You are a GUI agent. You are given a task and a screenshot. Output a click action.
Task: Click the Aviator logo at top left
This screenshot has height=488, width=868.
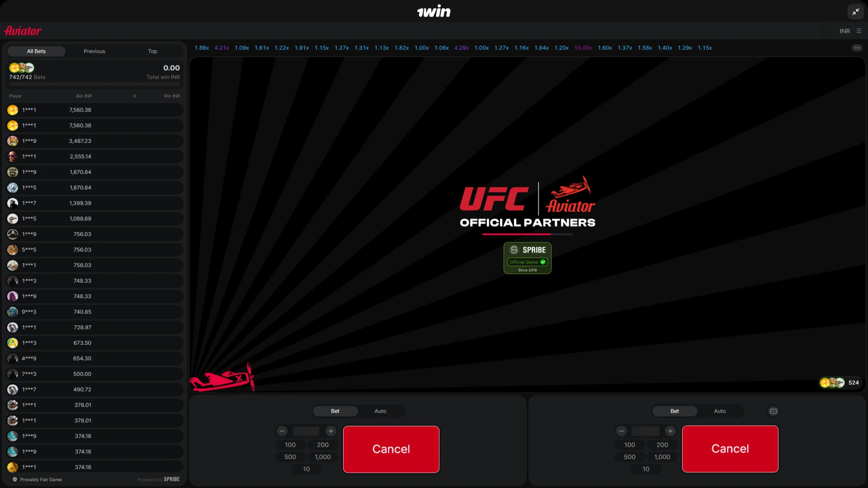coord(23,31)
